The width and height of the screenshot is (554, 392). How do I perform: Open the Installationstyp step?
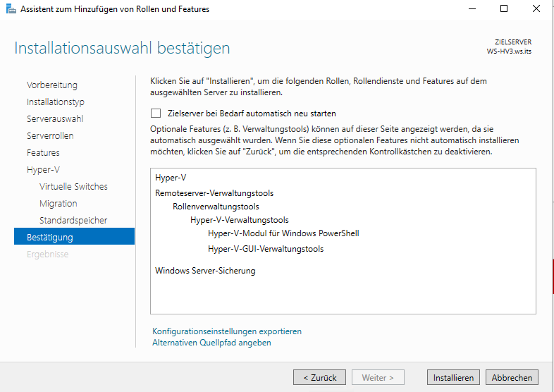[x=56, y=102]
